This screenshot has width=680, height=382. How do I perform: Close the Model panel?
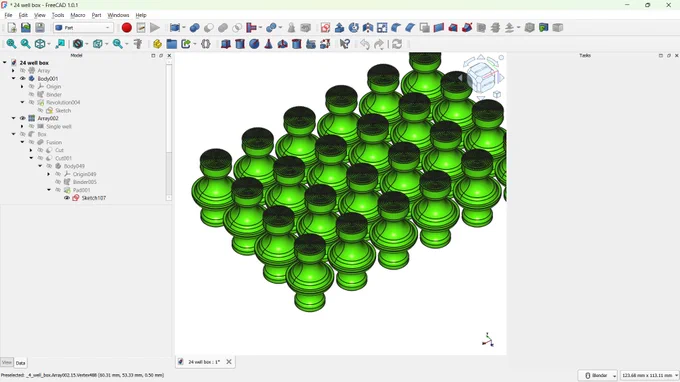169,56
